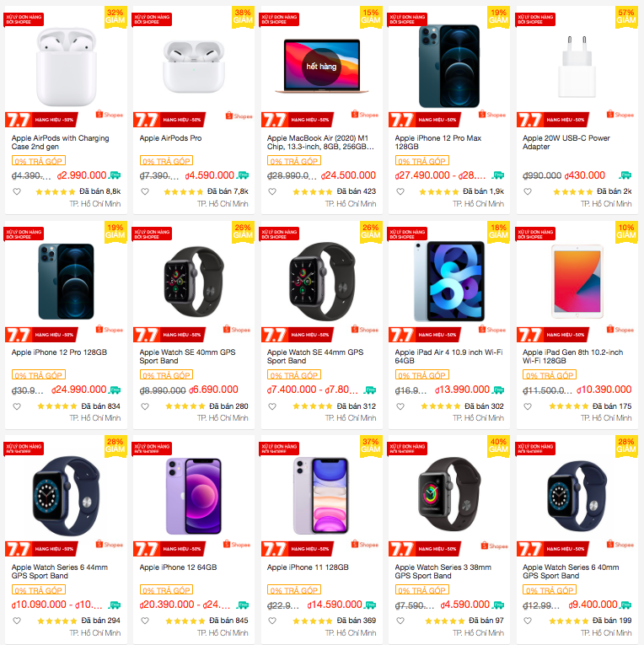Click the purple iPhone 12 64GB product image
The image size is (644, 645).
(x=193, y=496)
